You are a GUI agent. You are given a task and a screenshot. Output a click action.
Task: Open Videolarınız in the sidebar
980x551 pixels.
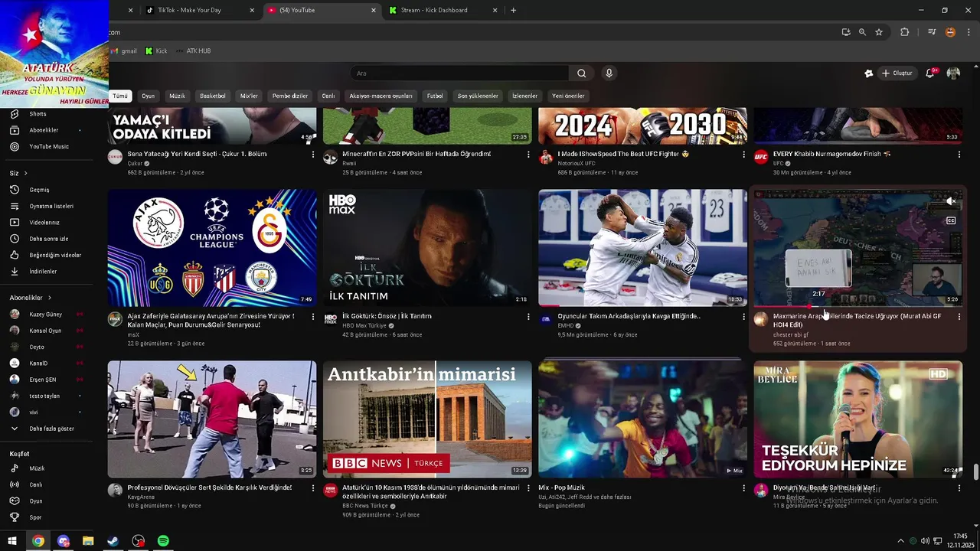click(x=46, y=222)
